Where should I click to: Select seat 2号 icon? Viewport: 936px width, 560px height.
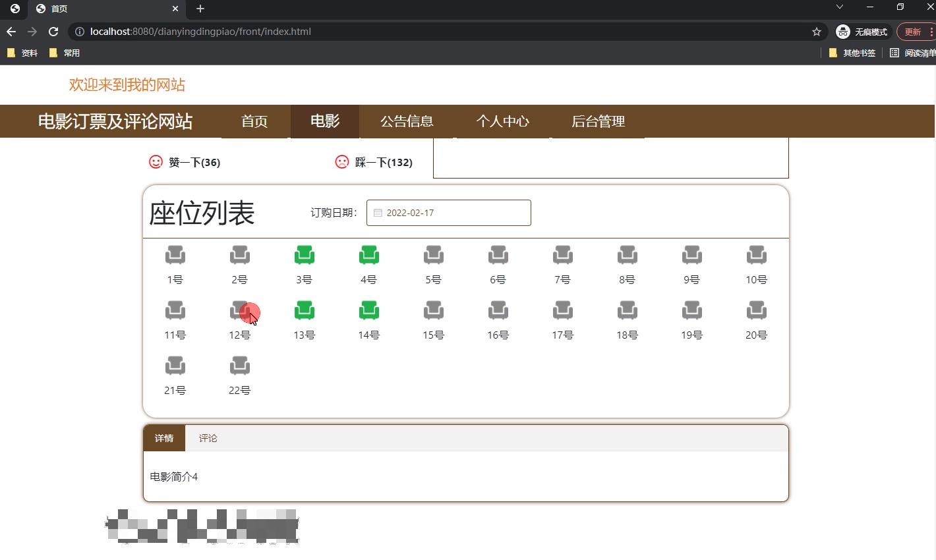(240, 255)
